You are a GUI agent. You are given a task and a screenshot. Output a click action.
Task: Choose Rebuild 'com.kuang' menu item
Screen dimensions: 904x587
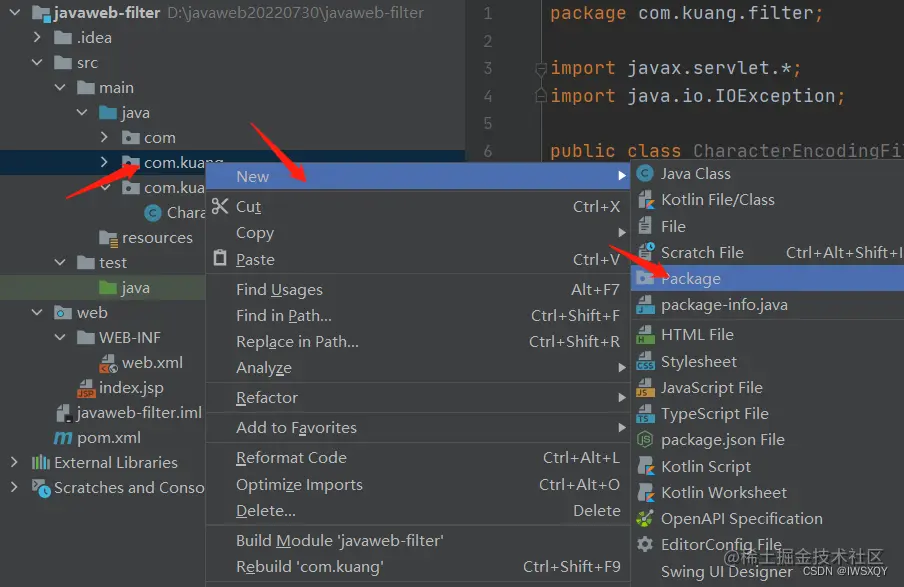[x=418, y=566]
